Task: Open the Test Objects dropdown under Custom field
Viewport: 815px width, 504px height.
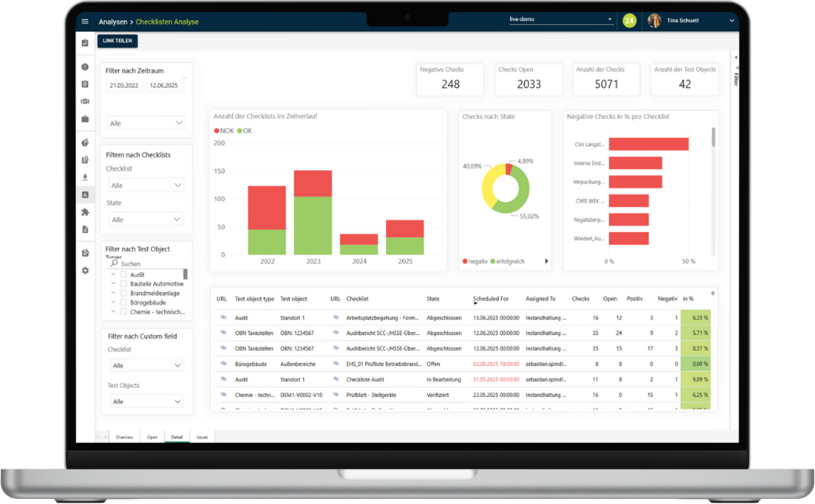Action: [146, 402]
